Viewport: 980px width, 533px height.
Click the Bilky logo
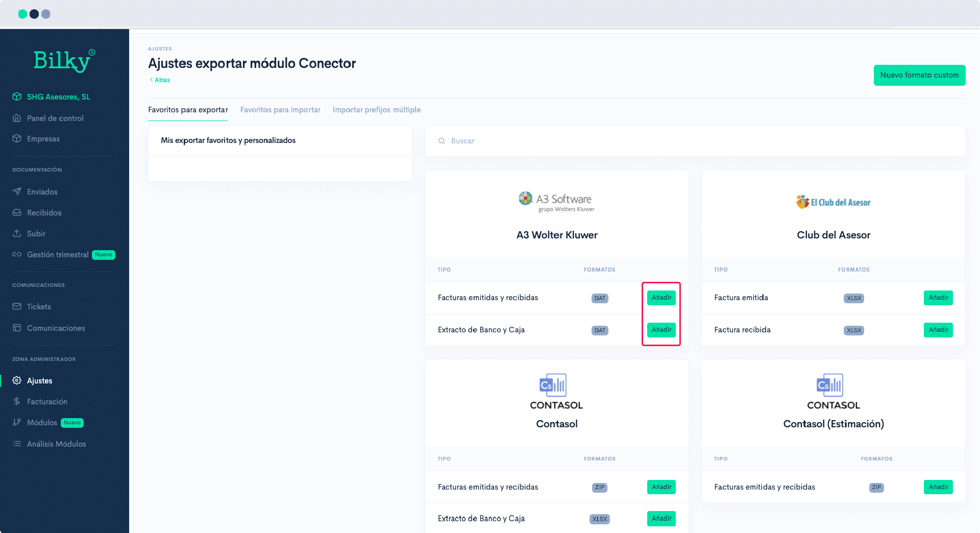coord(64,61)
